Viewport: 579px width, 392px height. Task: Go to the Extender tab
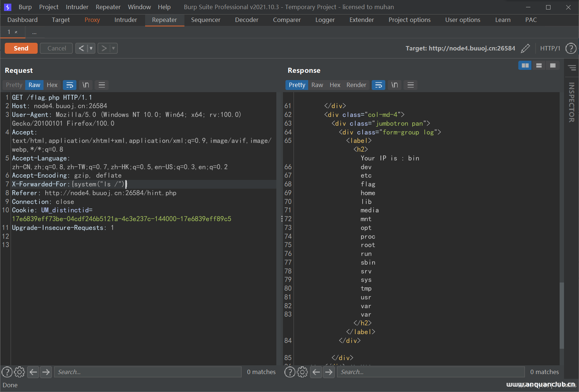362,20
